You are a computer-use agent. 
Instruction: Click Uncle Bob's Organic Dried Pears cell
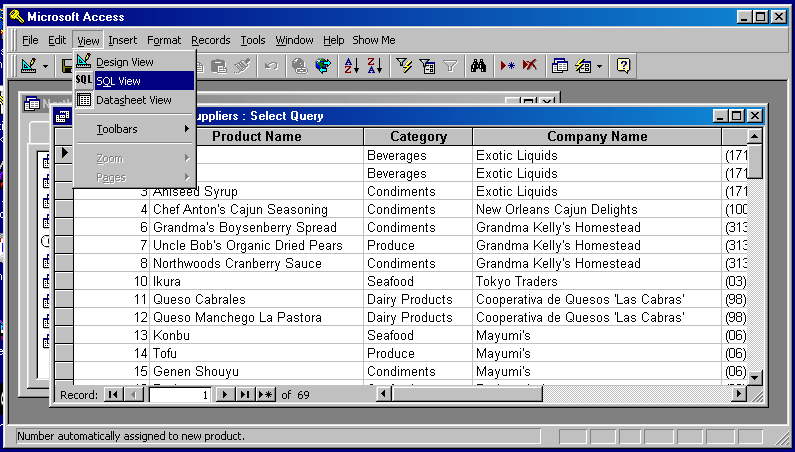click(257, 246)
